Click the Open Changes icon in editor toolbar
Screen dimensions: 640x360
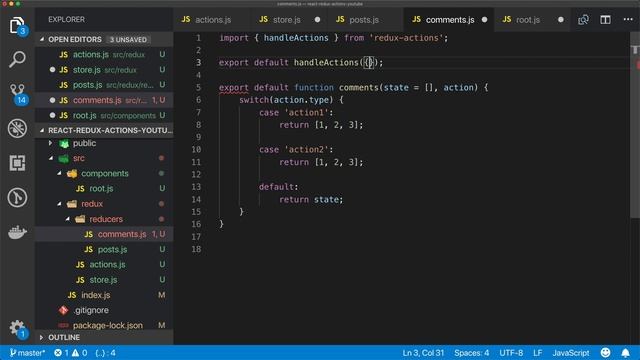pyautogui.click(x=583, y=20)
